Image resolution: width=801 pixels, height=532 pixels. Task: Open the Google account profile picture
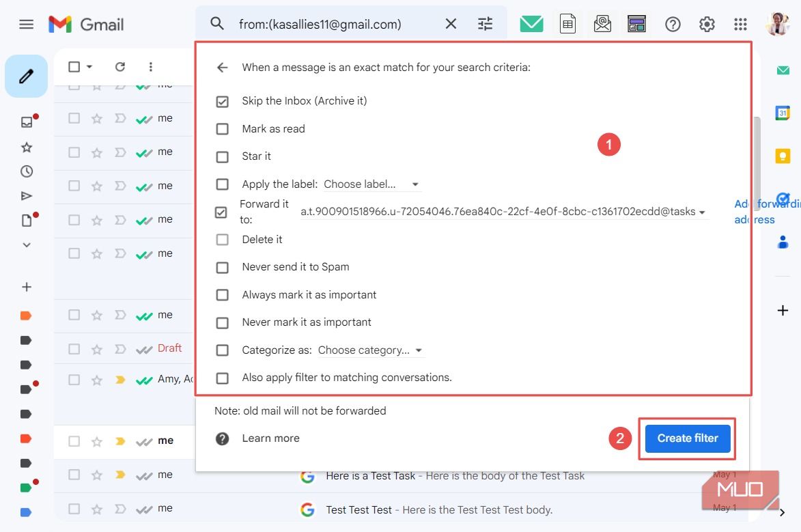[x=778, y=23]
